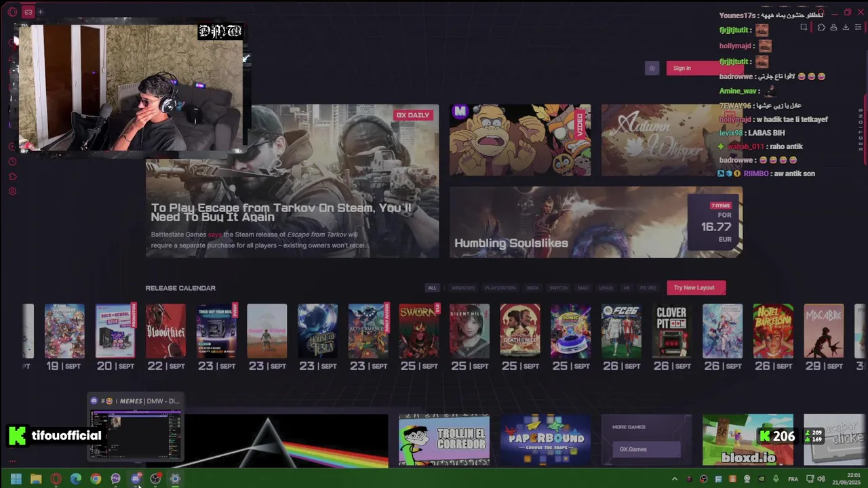Select the Discord MEMES window preview thumbnail

point(136,434)
